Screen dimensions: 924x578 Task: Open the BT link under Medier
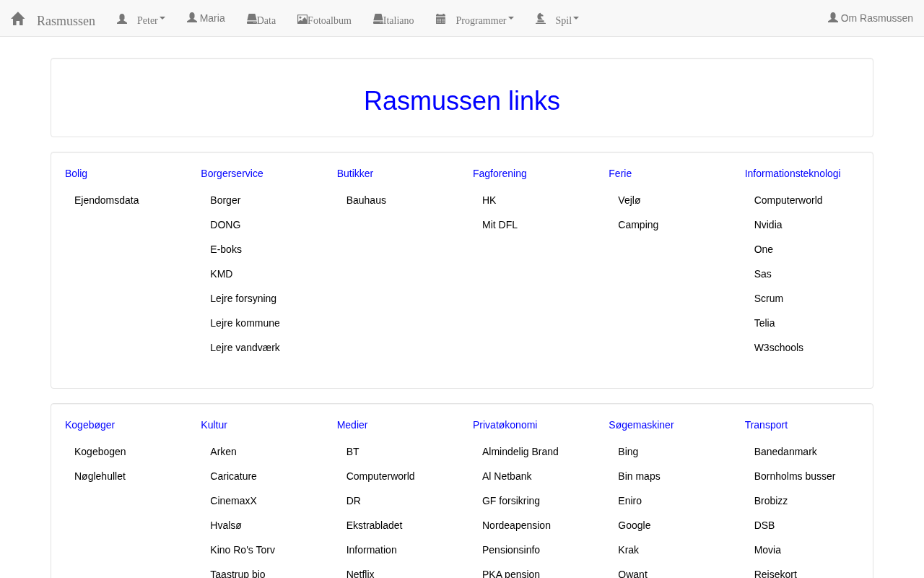[x=353, y=452]
